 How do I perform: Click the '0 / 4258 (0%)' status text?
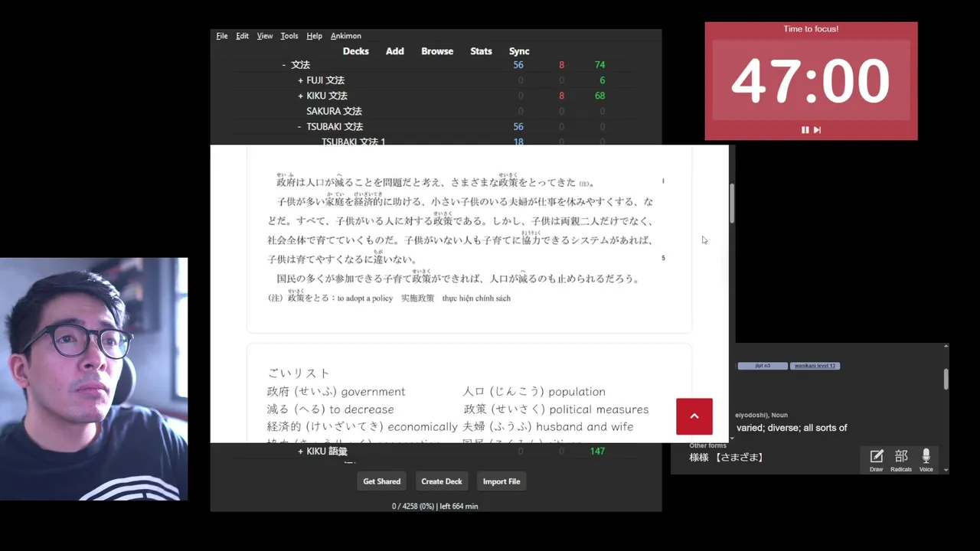tap(412, 507)
